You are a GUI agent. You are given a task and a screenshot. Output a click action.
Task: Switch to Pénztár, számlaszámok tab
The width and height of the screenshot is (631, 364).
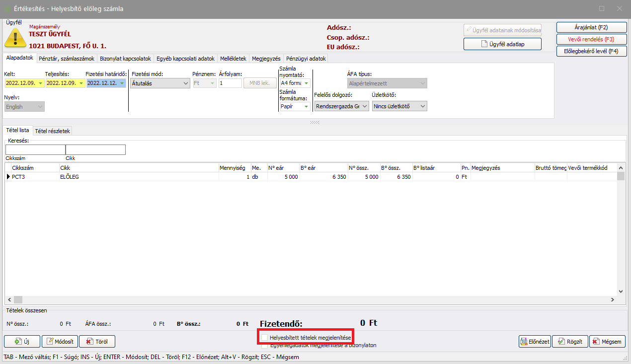(66, 59)
